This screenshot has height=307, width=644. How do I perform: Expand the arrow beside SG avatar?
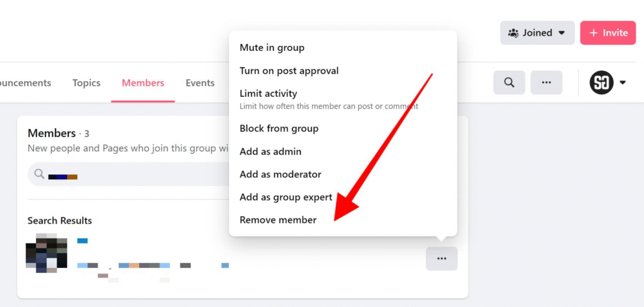pyautogui.click(x=623, y=82)
